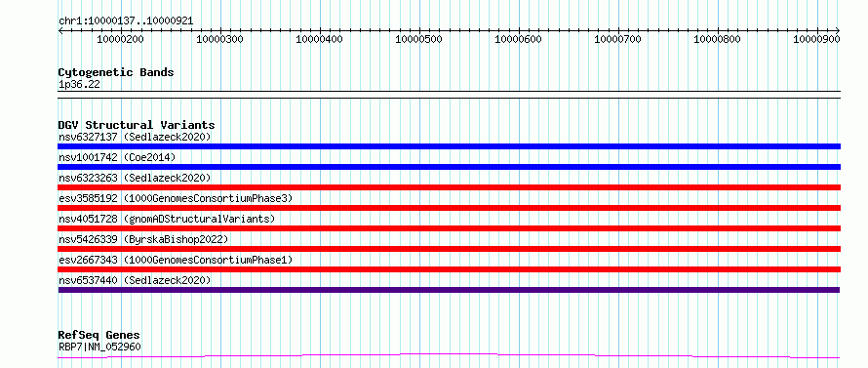Screen dimensions: 868x368
Task: Open variant esv2667343 (1000GenomesConsortiumPhase1) label
Action: pos(176,260)
